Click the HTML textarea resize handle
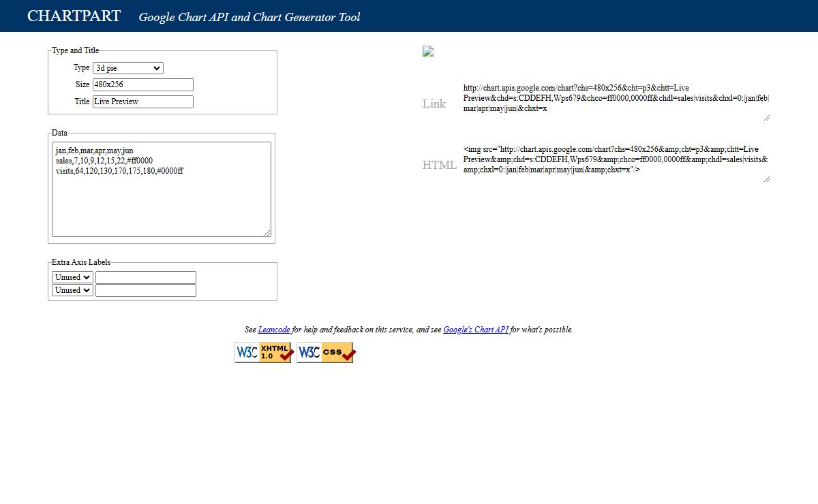Viewport: 818px width, 504px height. point(767,179)
